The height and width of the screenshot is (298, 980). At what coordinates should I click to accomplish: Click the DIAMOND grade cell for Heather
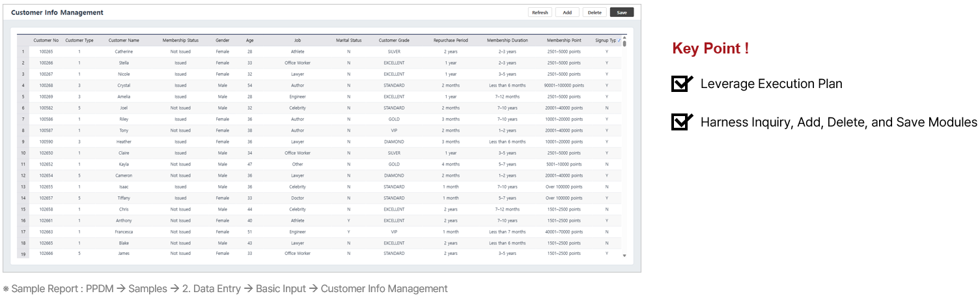[394, 142]
